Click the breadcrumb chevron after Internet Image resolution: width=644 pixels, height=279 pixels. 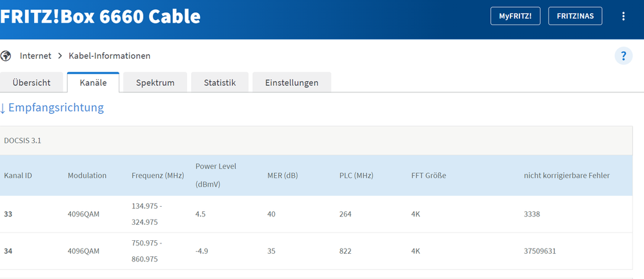click(60, 56)
